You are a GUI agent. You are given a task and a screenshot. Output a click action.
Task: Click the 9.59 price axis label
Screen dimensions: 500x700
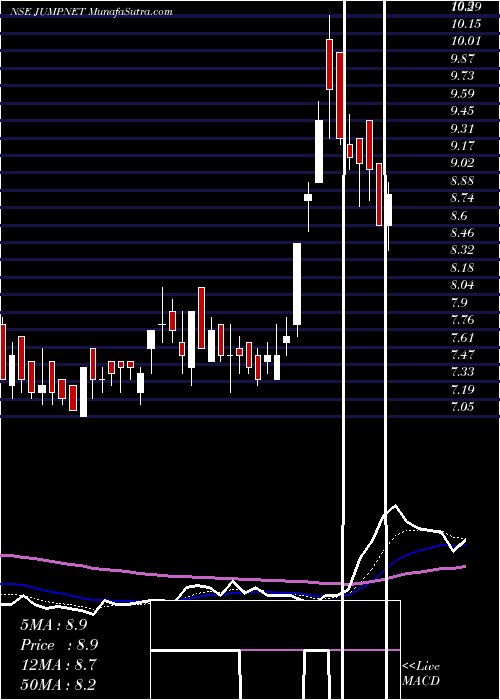(462, 94)
